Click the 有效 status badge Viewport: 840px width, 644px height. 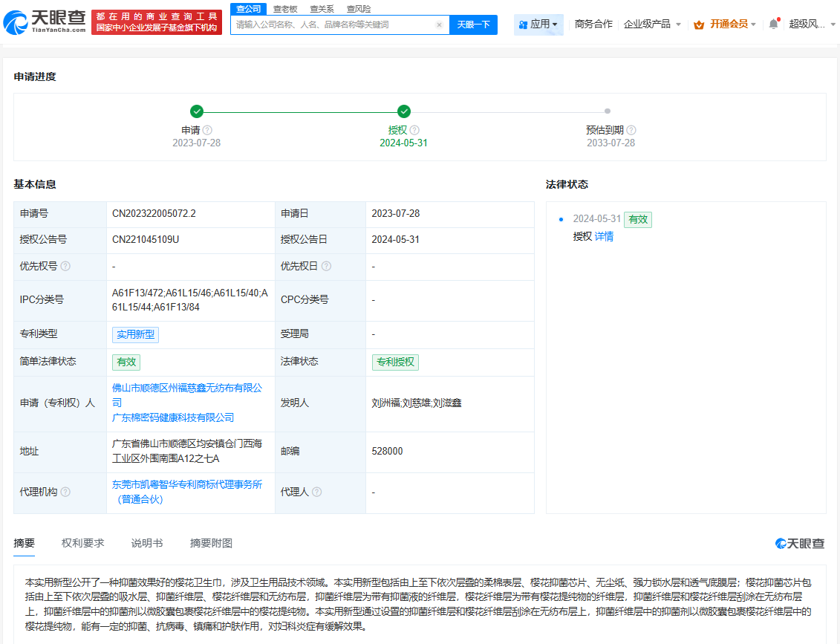coord(126,362)
